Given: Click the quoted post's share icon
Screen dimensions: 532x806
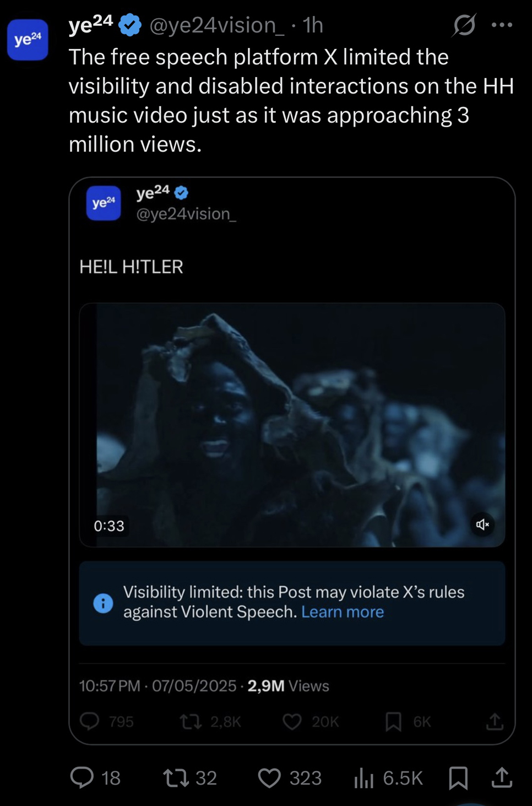Looking at the screenshot, I should point(495,722).
